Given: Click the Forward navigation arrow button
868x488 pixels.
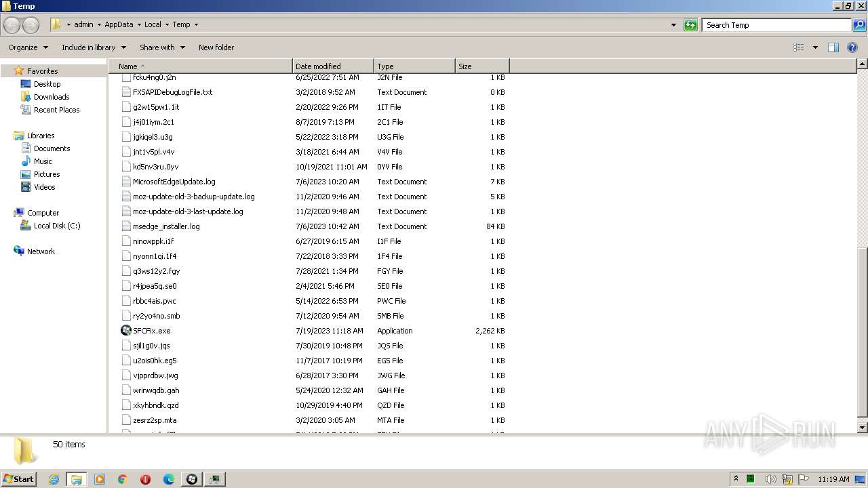Looking at the screenshot, I should click(x=31, y=25).
